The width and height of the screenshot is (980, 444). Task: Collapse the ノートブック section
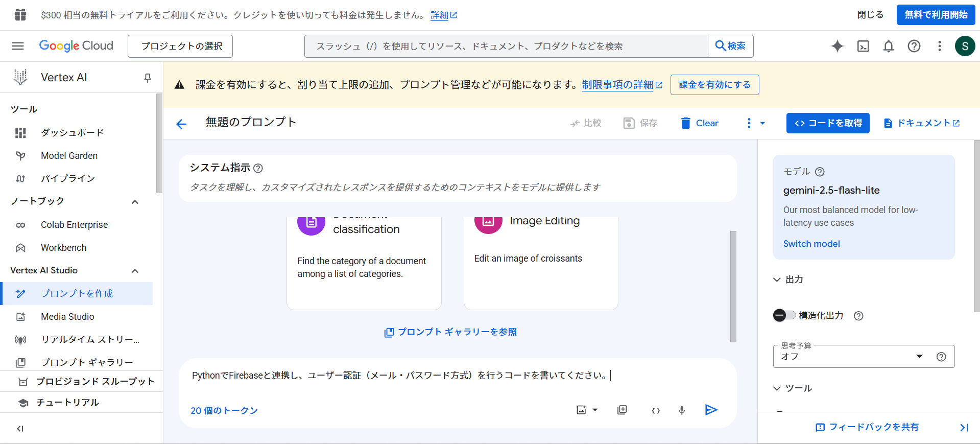(x=135, y=202)
